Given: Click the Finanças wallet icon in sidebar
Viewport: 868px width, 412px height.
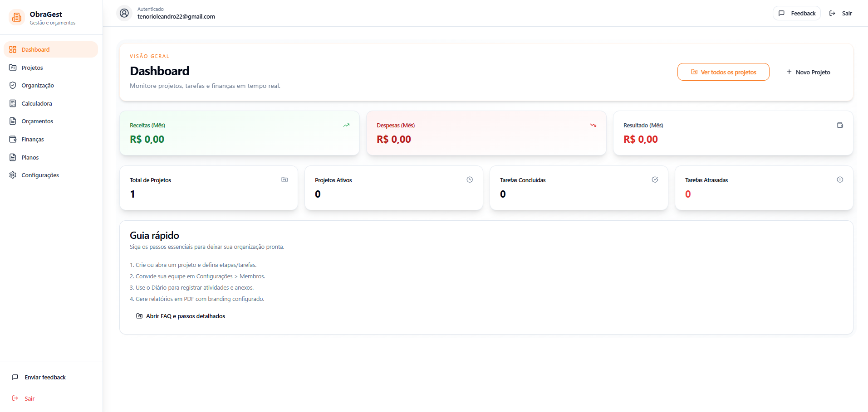Looking at the screenshot, I should tap(13, 139).
